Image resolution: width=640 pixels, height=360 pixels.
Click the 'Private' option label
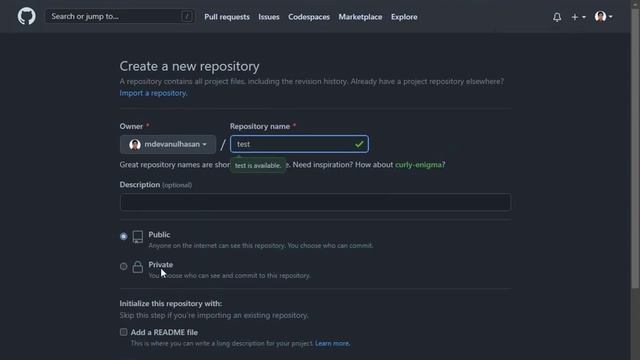[x=160, y=264]
